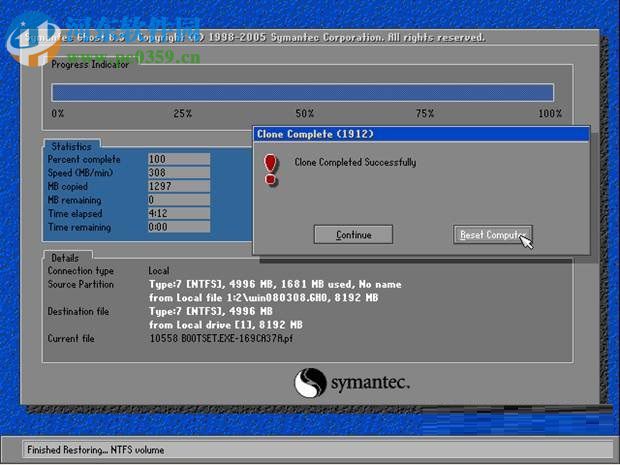Select the Clone Complete dialog title bar

421,133
